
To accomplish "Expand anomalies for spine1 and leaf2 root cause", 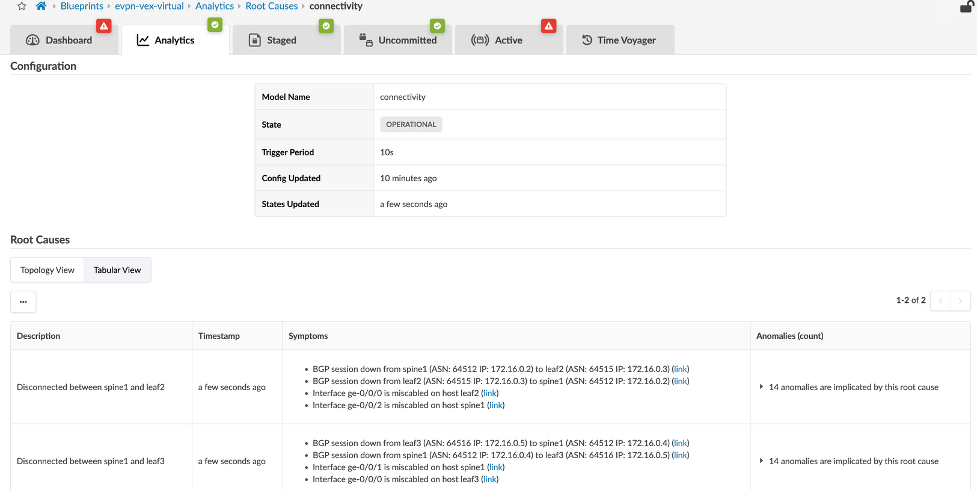I will coord(761,387).
